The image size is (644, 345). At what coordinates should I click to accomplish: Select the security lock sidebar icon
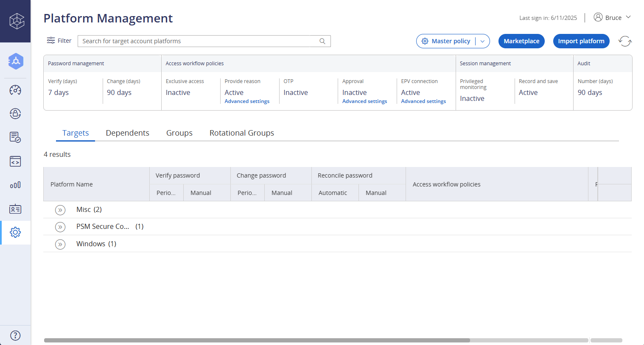pyautogui.click(x=15, y=114)
